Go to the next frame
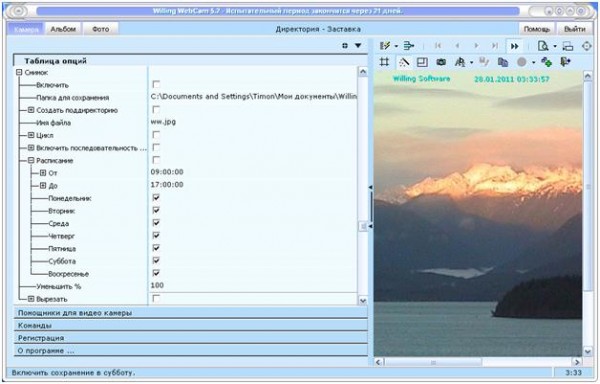This screenshot has height=384, width=600. (476, 46)
